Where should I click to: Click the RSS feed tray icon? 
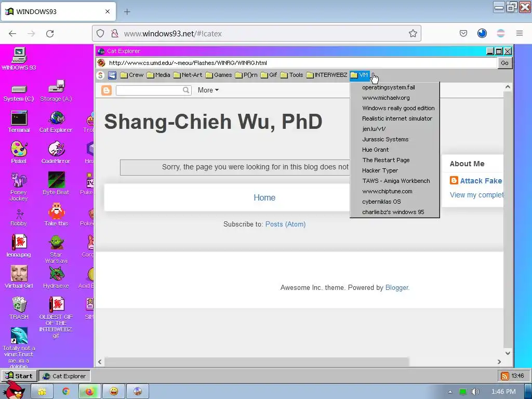(x=505, y=376)
